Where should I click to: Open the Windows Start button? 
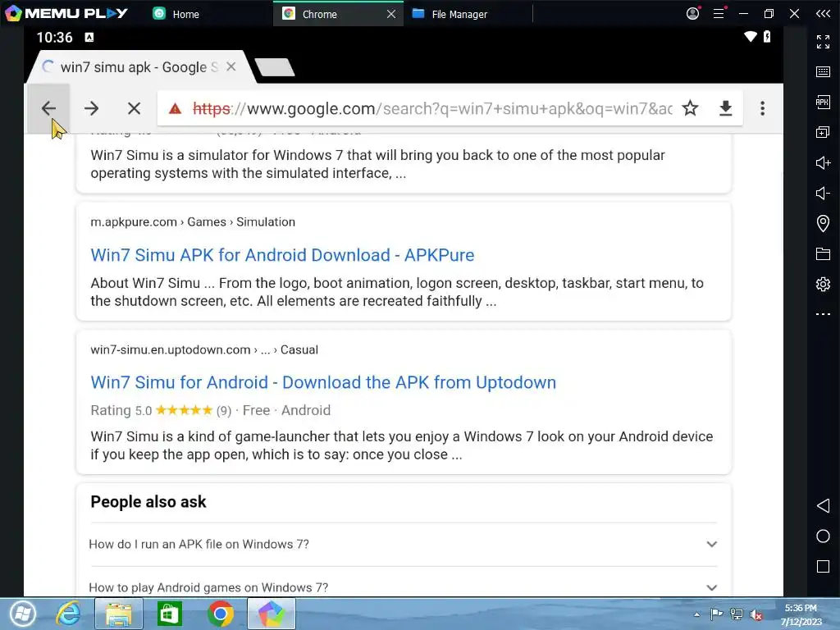[22, 614]
